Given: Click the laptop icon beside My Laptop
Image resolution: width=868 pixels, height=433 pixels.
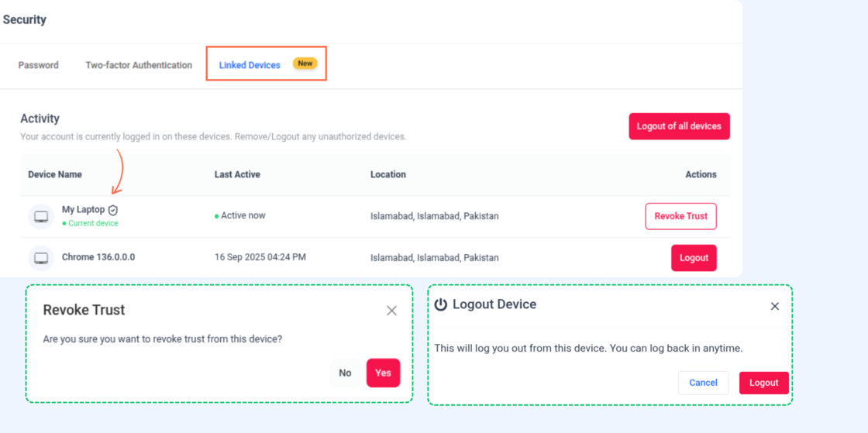Looking at the screenshot, I should [41, 217].
